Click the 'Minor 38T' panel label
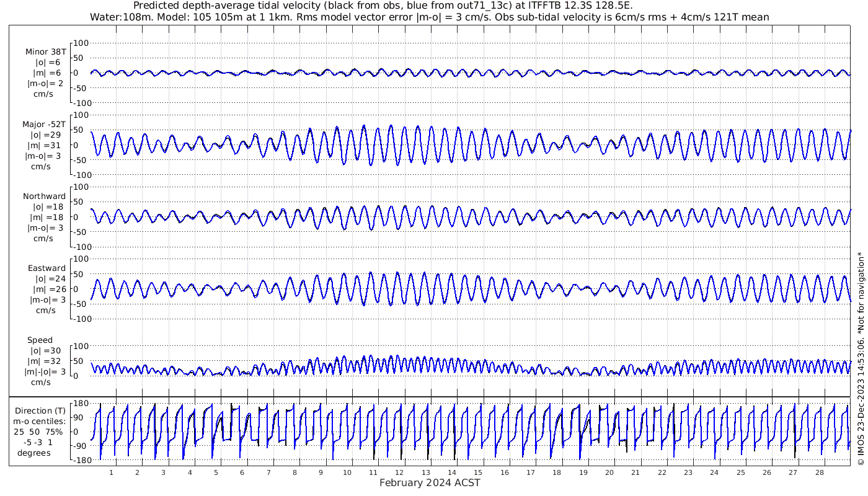868x496 pixels. (46, 52)
